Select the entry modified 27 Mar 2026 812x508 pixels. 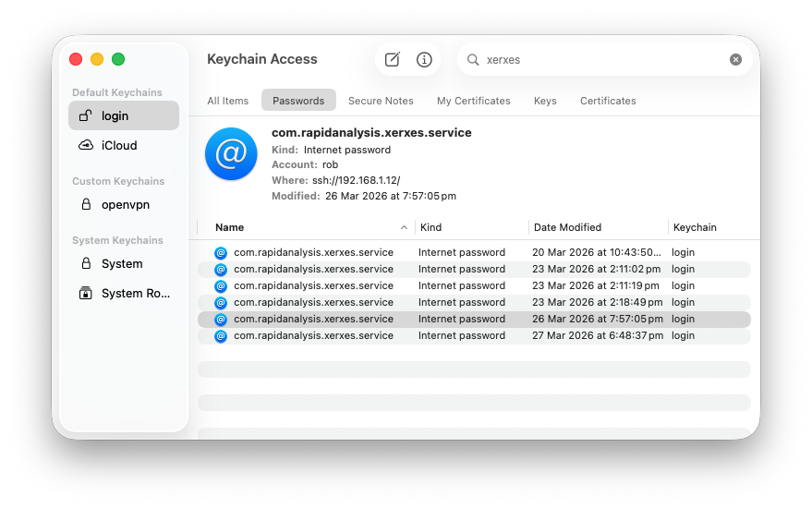[x=474, y=335]
